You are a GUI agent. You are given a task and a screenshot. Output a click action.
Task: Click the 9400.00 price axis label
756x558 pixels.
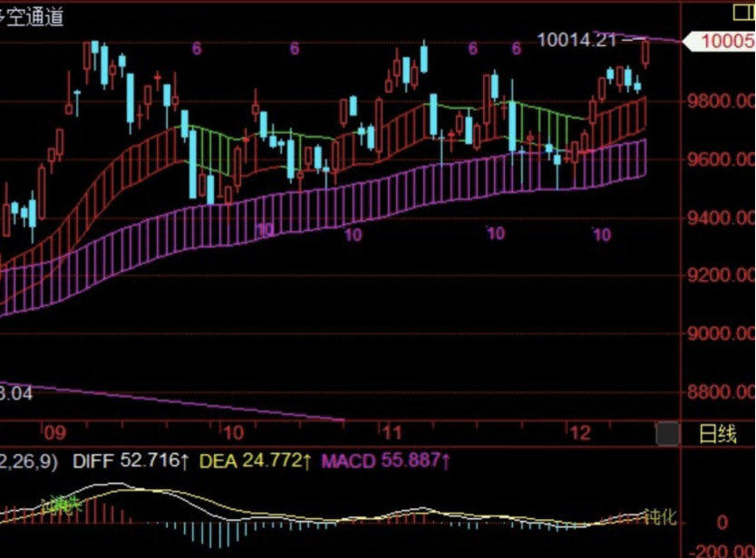[x=722, y=218]
